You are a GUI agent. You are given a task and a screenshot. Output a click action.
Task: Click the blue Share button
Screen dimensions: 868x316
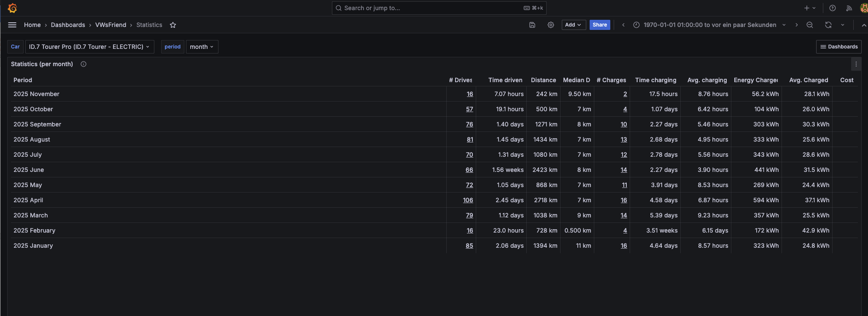[x=599, y=25]
